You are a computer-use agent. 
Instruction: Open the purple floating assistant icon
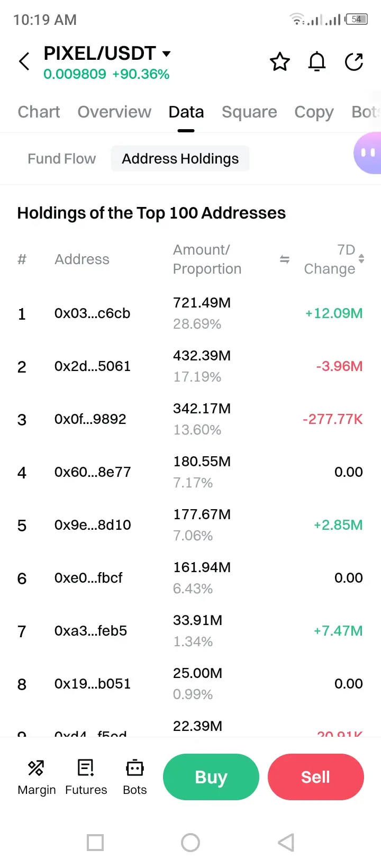coord(368,153)
